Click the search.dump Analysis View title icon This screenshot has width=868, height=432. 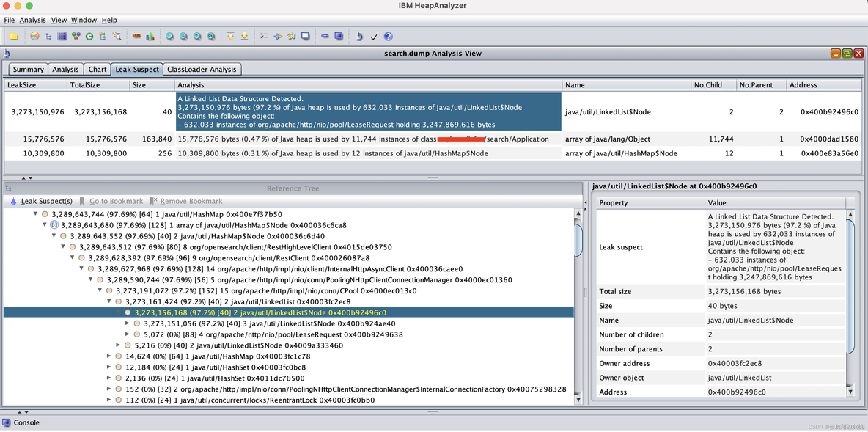coord(6,54)
